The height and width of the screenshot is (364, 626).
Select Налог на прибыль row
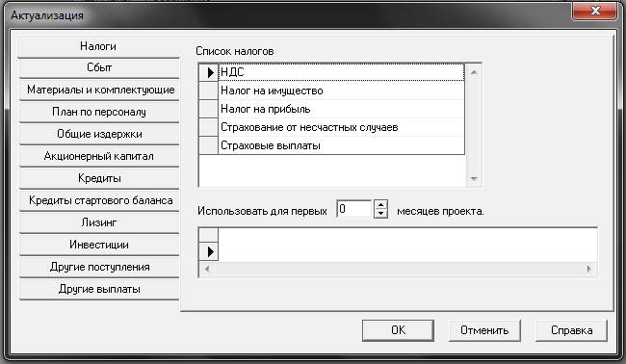[341, 109]
